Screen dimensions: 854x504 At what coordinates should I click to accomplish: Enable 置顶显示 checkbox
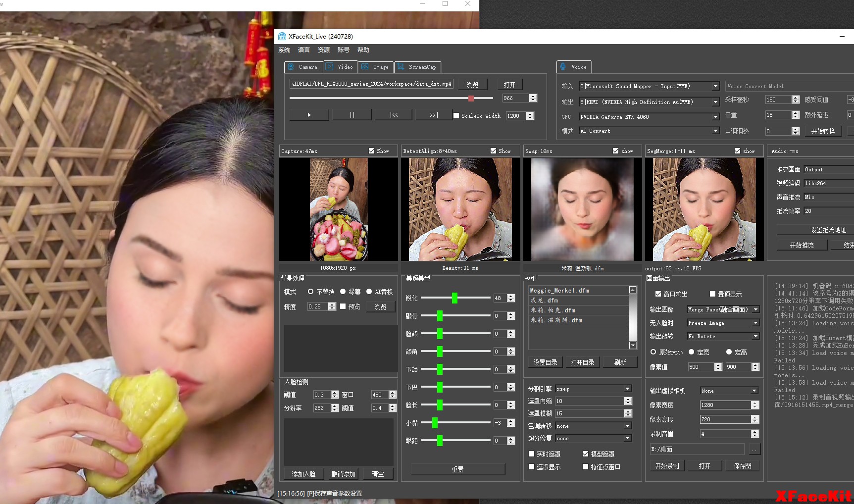pos(713,294)
